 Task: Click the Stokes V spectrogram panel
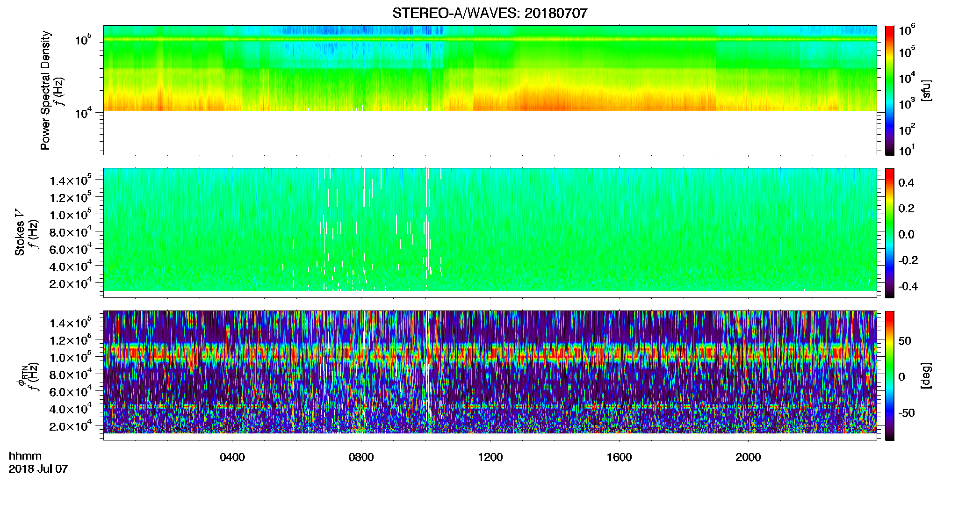(x=490, y=233)
